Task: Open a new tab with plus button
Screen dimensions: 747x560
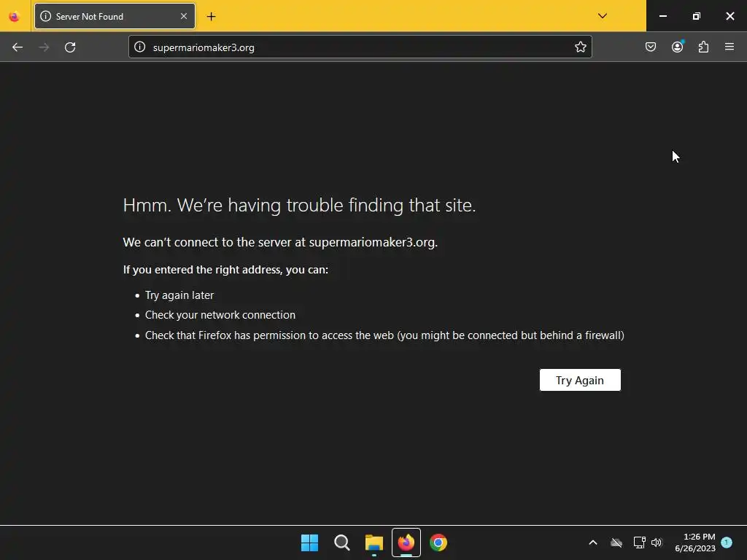Action: tap(211, 17)
